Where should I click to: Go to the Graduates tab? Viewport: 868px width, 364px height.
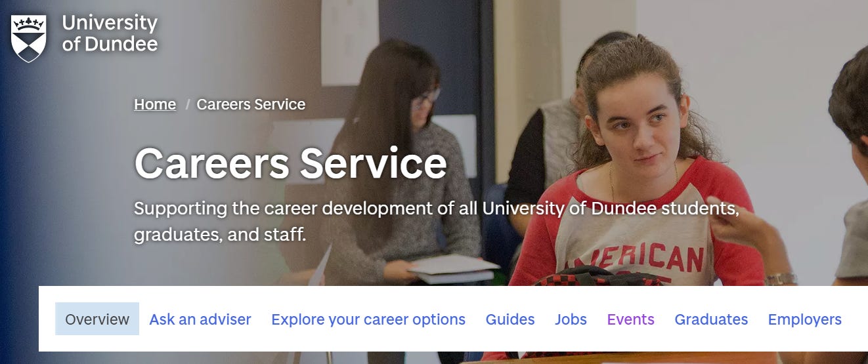(711, 319)
